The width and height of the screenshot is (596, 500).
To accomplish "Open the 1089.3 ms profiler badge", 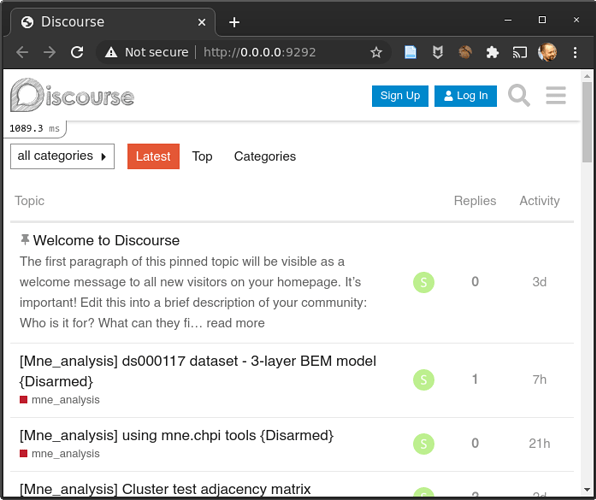I will point(35,129).
